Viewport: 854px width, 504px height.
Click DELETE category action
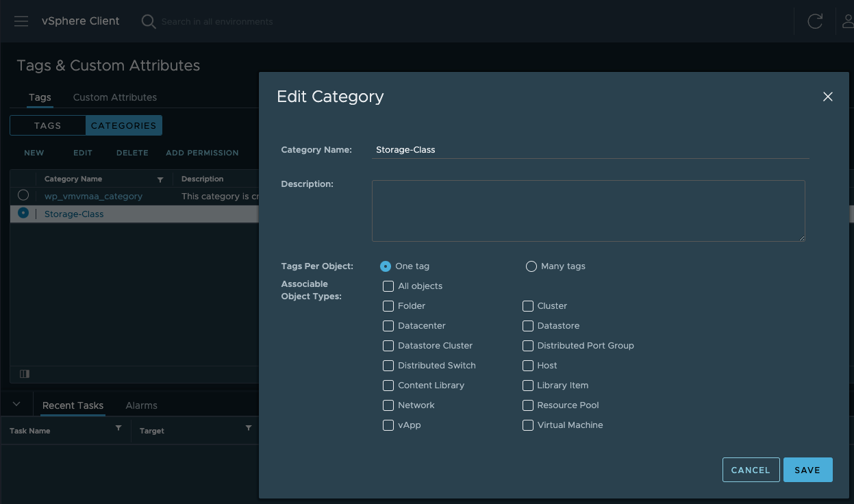(x=132, y=153)
